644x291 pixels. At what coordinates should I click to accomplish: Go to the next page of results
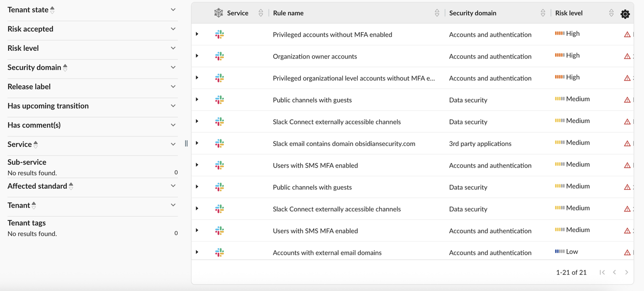(x=626, y=272)
